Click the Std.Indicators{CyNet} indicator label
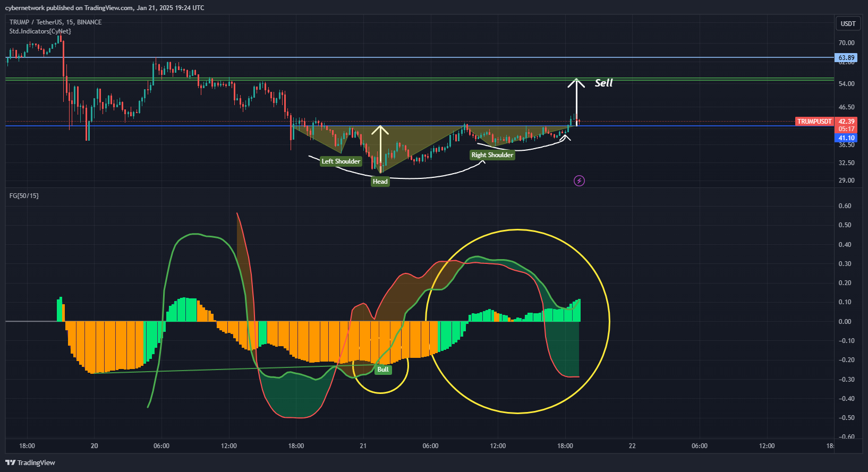 (40, 31)
